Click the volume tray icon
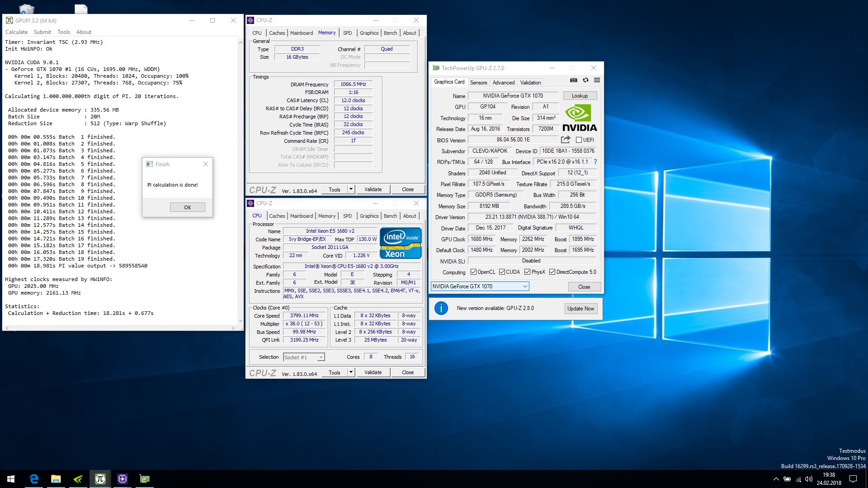 pyautogui.click(x=809, y=479)
